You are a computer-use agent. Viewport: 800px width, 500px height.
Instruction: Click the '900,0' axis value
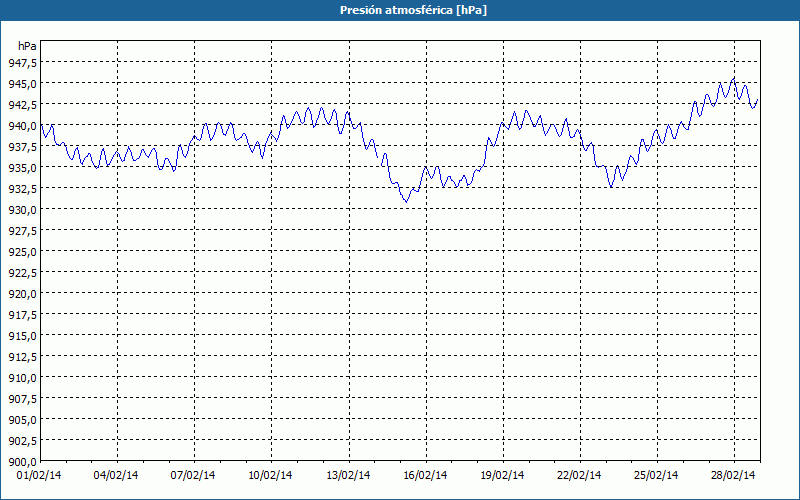[x=23, y=462]
